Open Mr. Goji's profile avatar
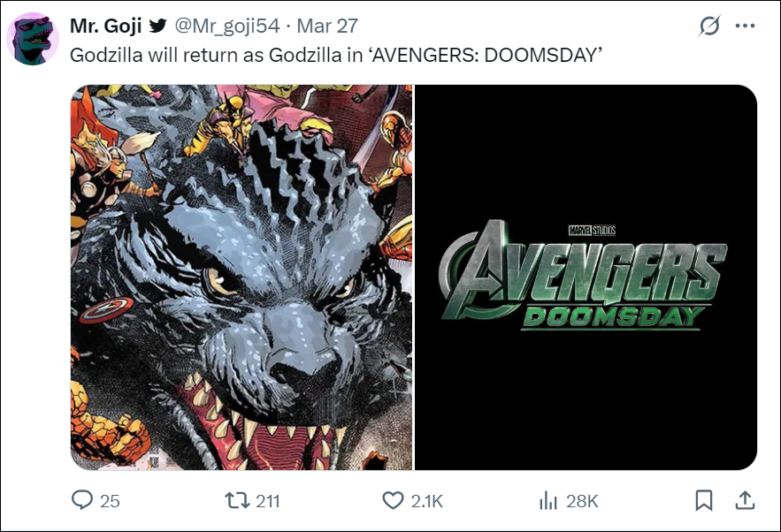This screenshot has height=532, width=781. [34, 41]
